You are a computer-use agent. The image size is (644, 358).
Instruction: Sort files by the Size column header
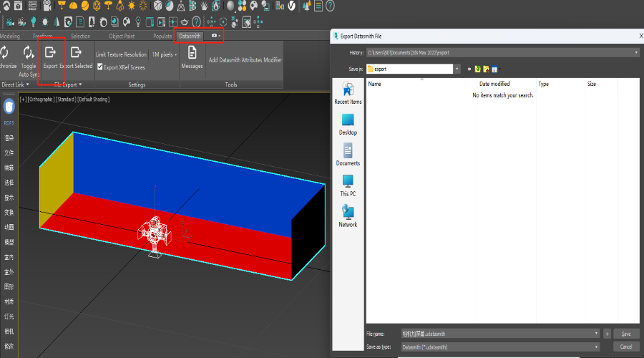click(601, 84)
